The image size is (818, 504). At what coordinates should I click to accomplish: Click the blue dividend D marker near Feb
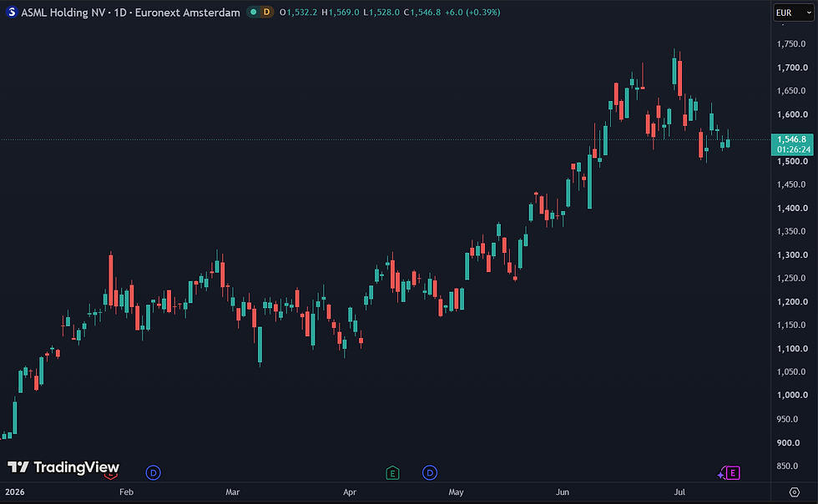point(153,473)
